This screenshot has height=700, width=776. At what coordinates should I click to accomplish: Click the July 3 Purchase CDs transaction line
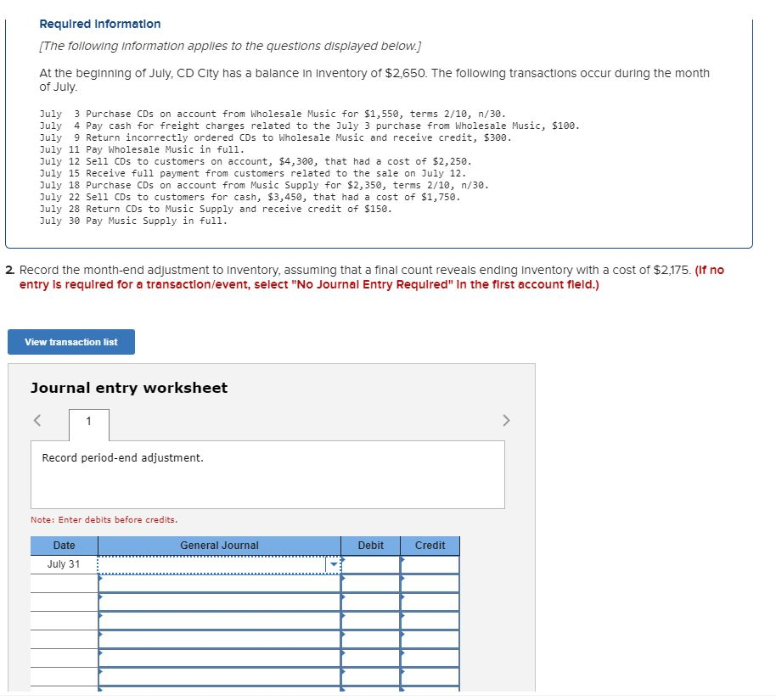pos(273,115)
